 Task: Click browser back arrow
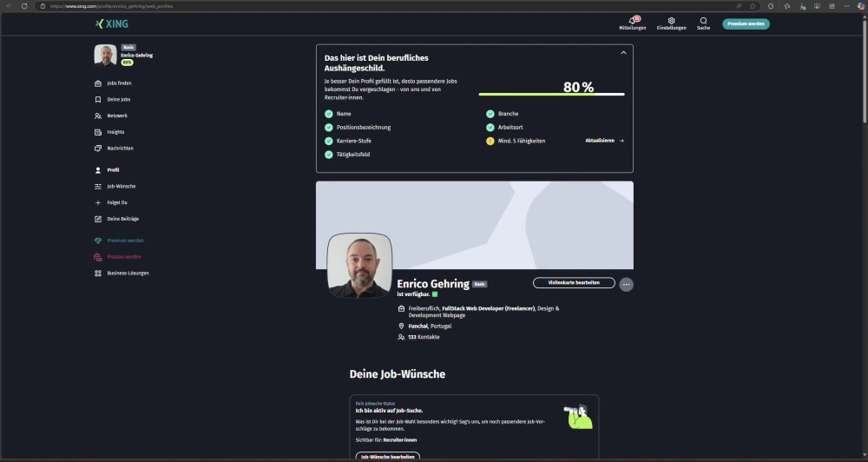[9, 6]
